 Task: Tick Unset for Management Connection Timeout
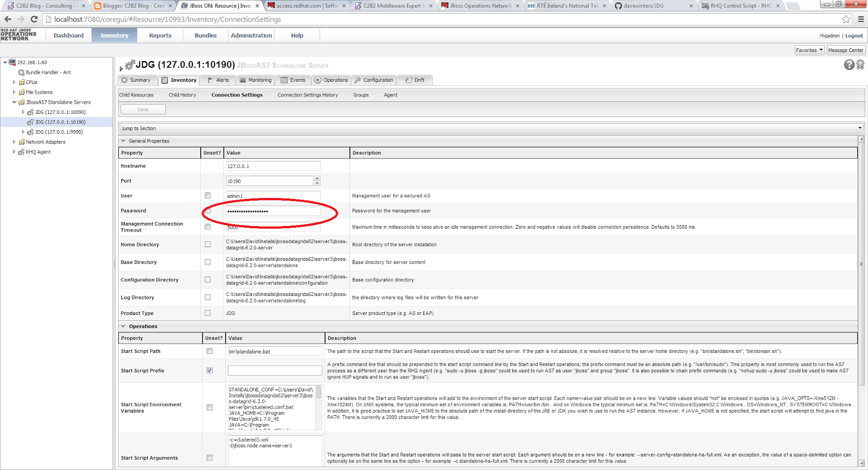[x=208, y=227]
